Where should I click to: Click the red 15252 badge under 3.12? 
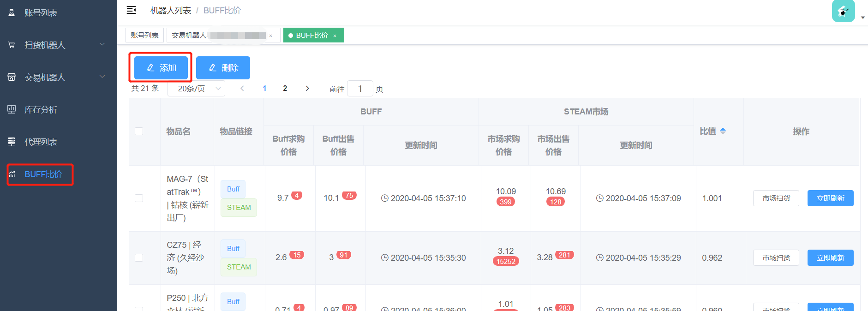click(506, 261)
